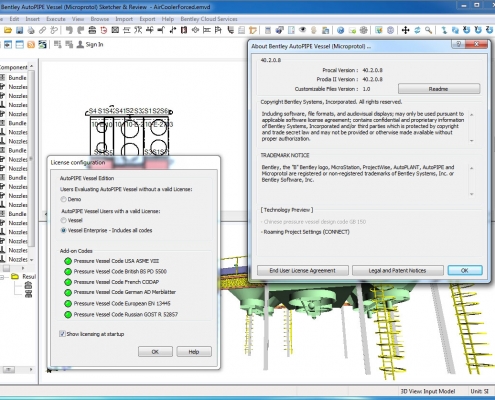Click the help question mark in About dialog
495x400 pixels.
[x=458, y=44]
